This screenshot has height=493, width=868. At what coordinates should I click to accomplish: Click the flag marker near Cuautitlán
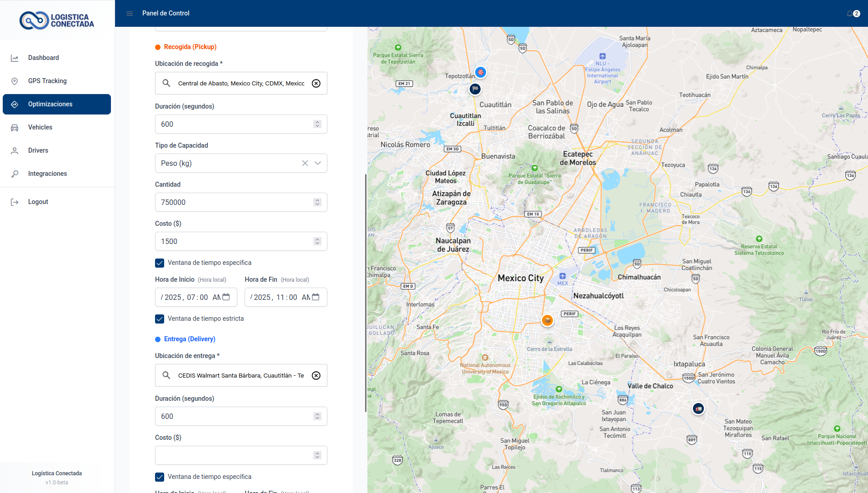point(475,89)
